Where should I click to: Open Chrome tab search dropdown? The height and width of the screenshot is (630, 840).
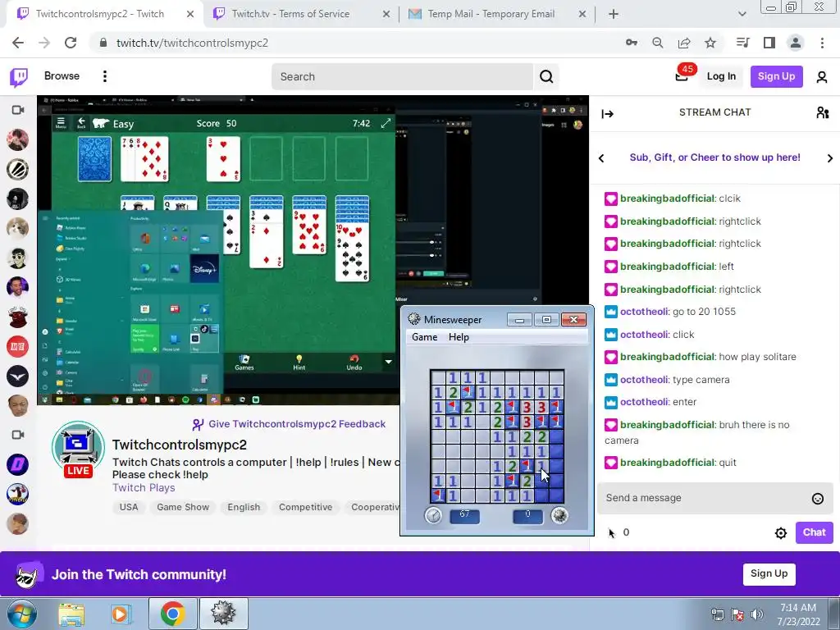(x=742, y=14)
